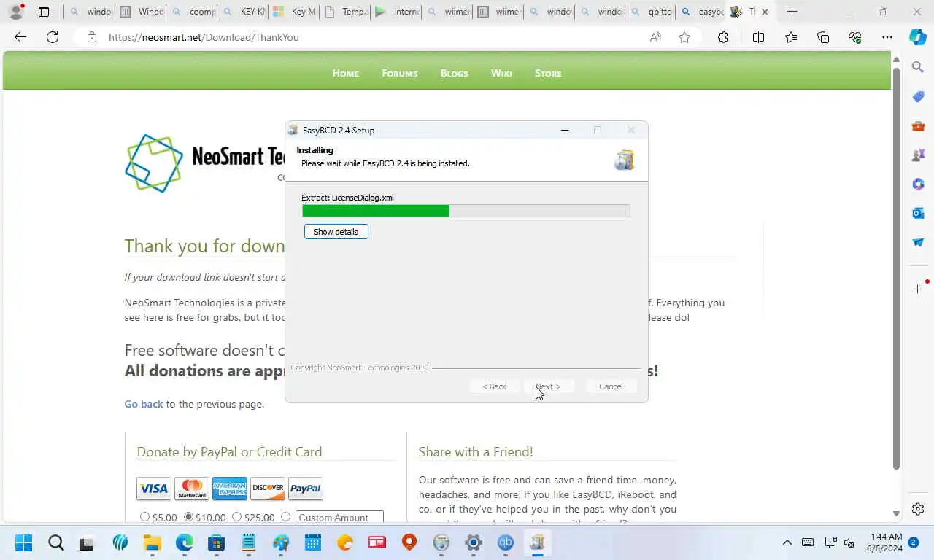Click the browser Refresh button
Image resolution: width=934 pixels, height=560 pixels.
click(53, 37)
